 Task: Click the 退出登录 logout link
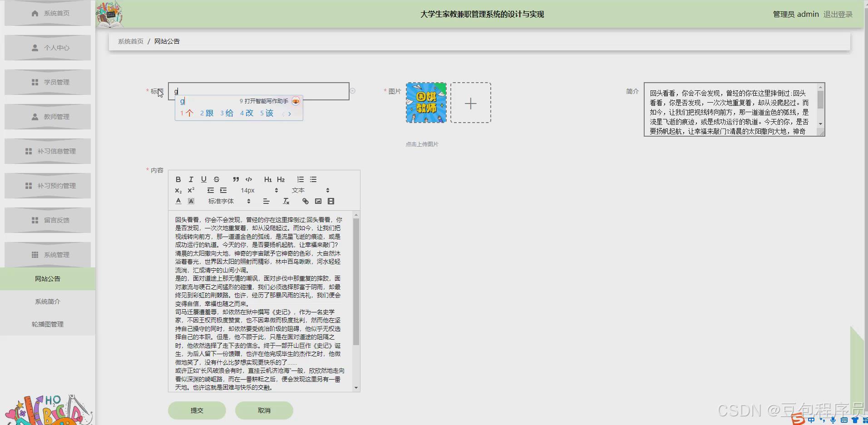[838, 14]
